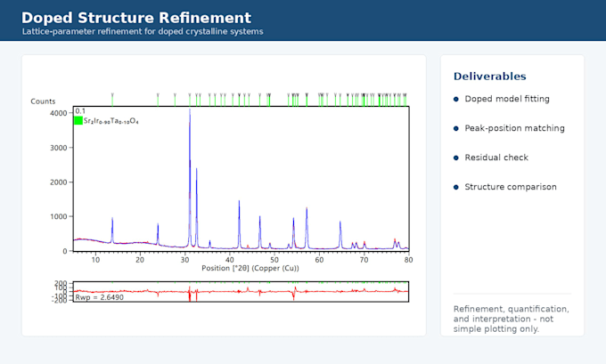Click the 4000 tick on the counts axis
This screenshot has width=606, height=364.
(58, 113)
